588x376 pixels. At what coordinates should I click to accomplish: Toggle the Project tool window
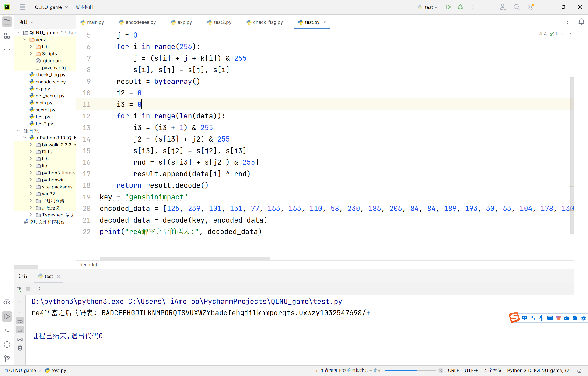(7, 22)
